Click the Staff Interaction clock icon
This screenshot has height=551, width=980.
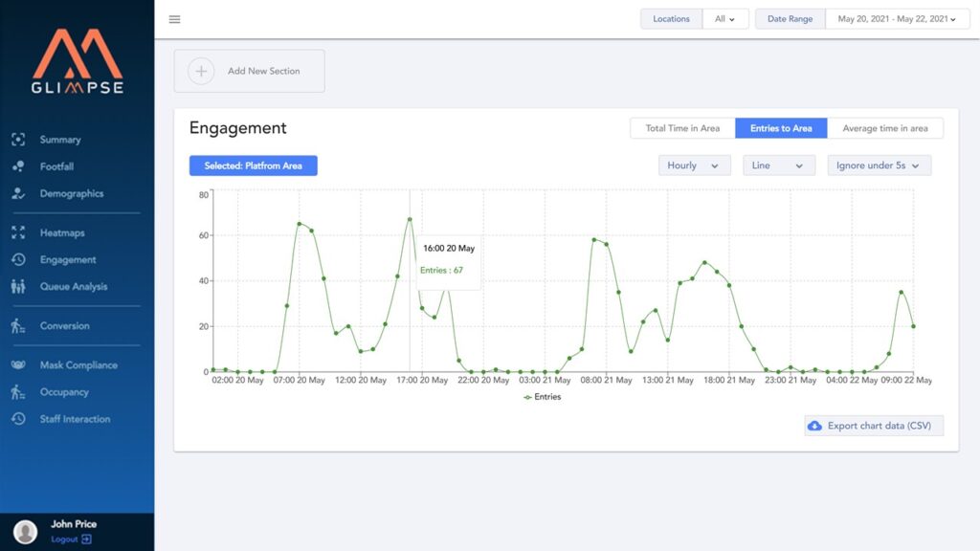pyautogui.click(x=18, y=419)
